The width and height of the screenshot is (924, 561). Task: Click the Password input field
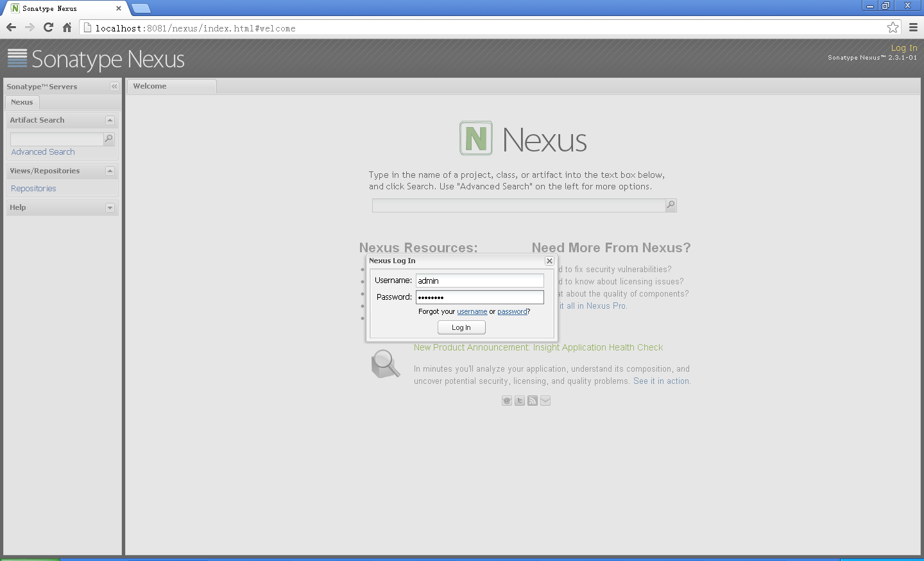[479, 297]
